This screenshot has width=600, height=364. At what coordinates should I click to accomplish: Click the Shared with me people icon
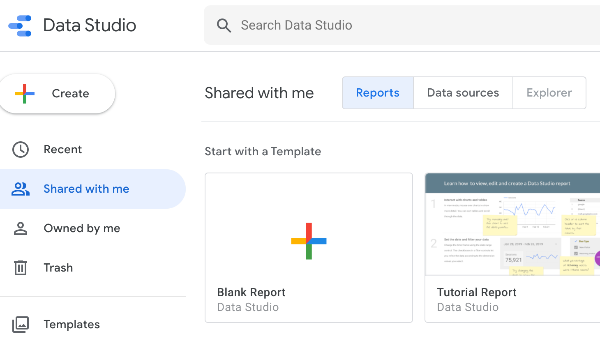pyautogui.click(x=21, y=189)
